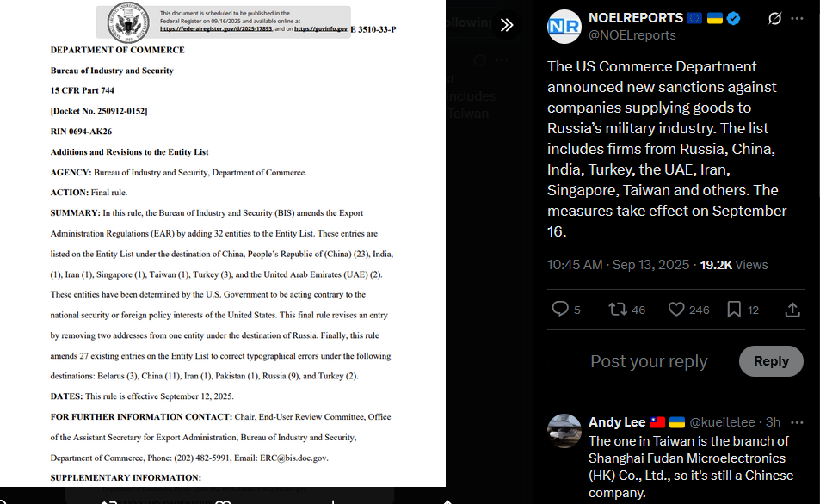The height and width of the screenshot is (504, 820).
Task: Open more options on Andy Lee's reply
Action: coord(797,422)
